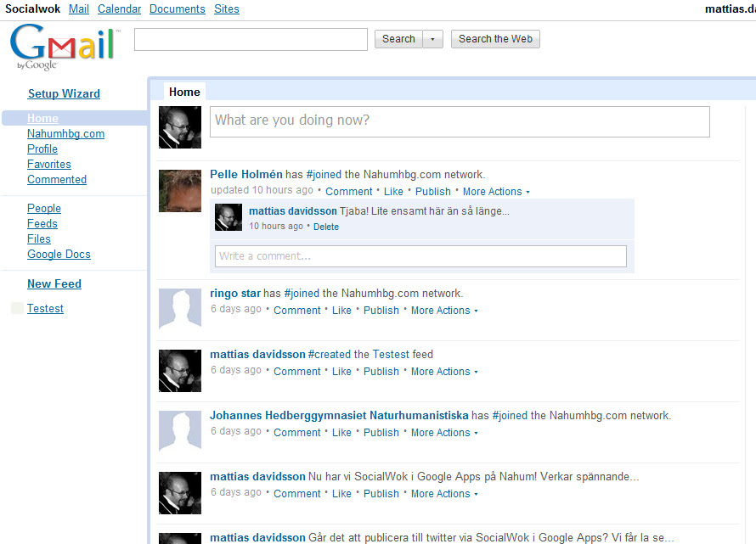
Task: Like Johannes Hedberggymnasiet's post
Action: [x=341, y=433]
